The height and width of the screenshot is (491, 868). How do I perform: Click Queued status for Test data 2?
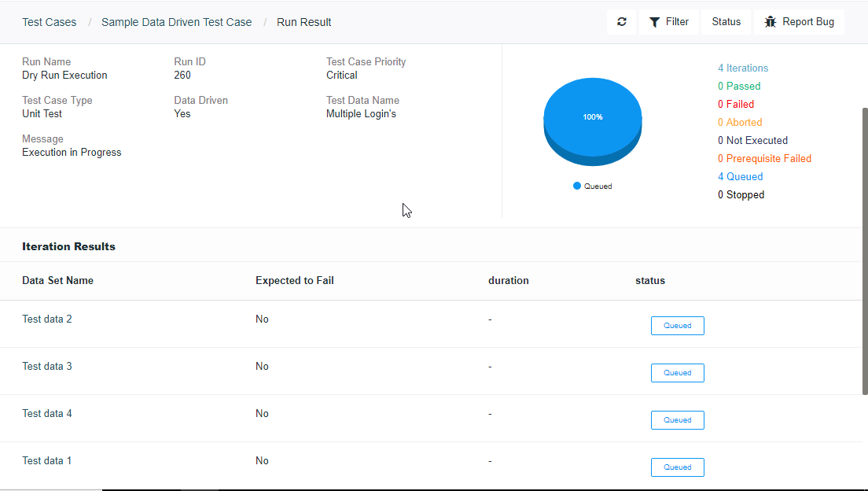tap(678, 326)
